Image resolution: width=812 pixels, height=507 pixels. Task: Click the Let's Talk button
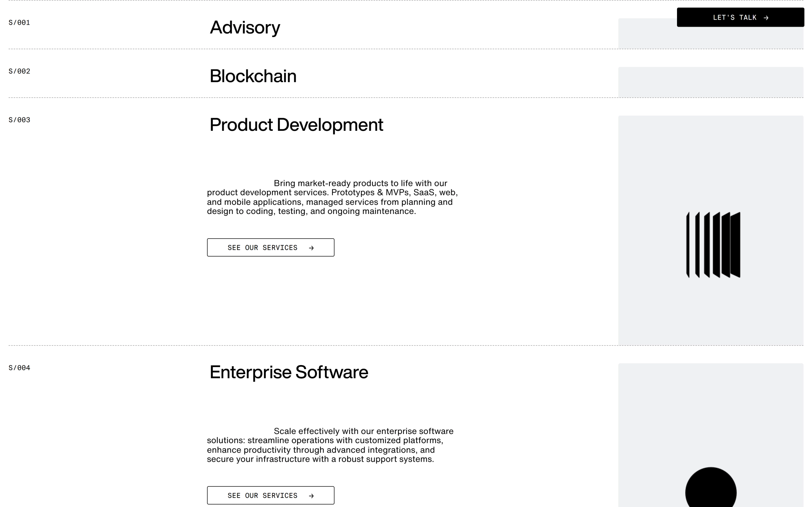[x=740, y=17]
